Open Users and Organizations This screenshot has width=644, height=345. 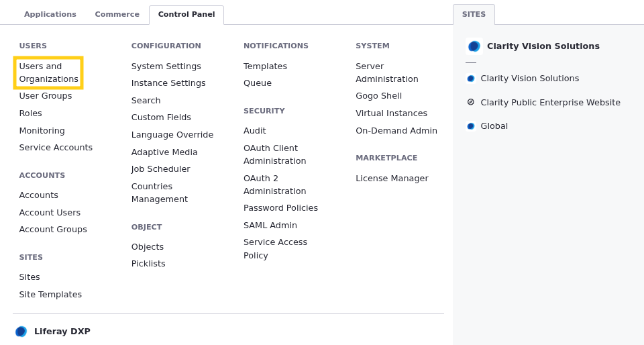pos(48,72)
